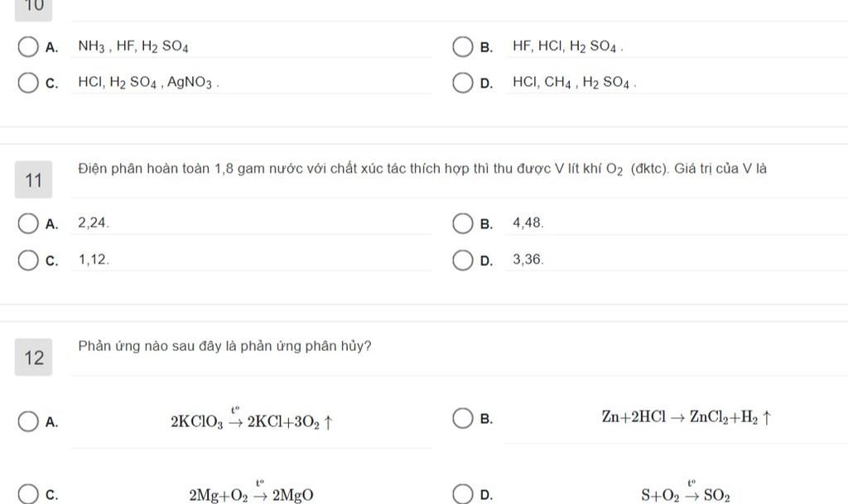The width and height of the screenshot is (848, 504).
Task: Choose radio B for the Zn+2HCl reaction
Action: tap(462, 418)
